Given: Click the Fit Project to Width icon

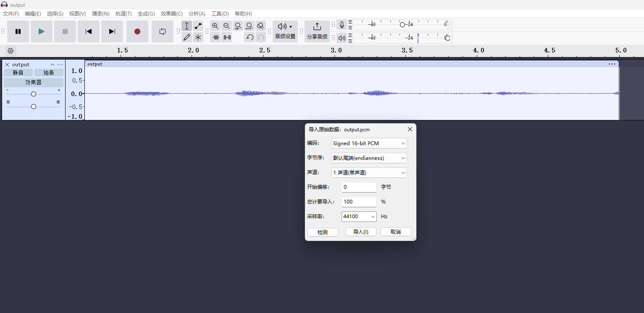Looking at the screenshot, I should [249, 26].
